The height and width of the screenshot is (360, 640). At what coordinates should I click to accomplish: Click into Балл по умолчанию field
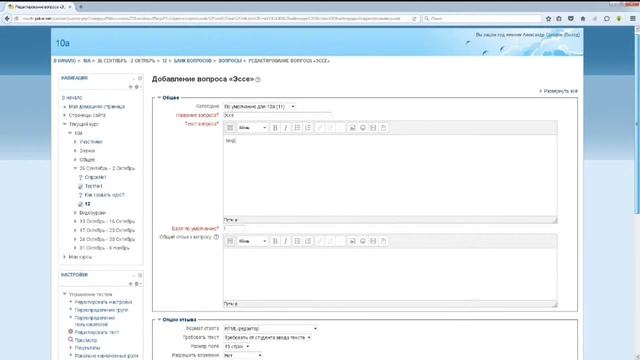pyautogui.click(x=234, y=229)
